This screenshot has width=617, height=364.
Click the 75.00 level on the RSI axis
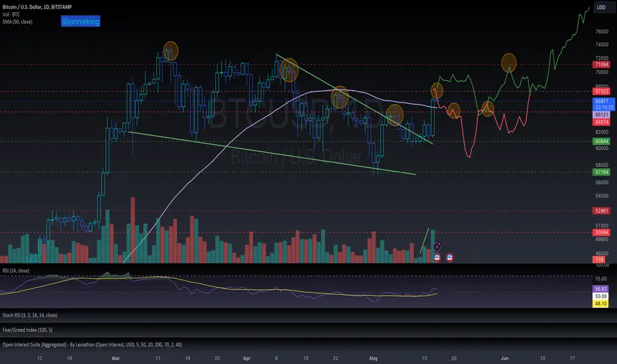point(601,279)
